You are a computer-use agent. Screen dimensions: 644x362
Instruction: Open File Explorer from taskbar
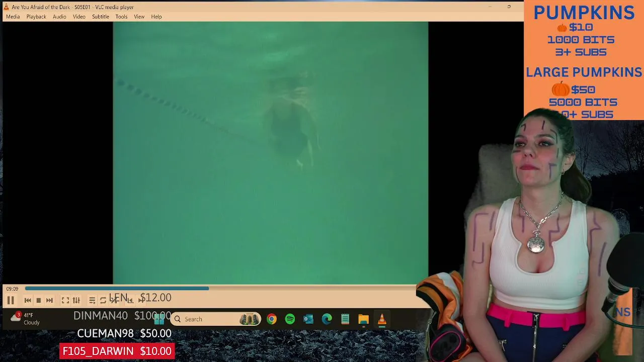point(363,319)
